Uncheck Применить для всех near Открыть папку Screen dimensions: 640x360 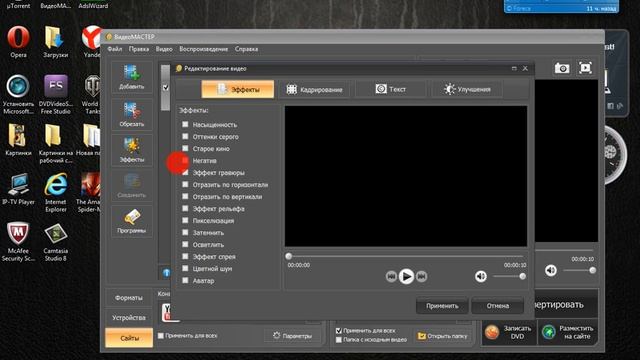click(339, 331)
